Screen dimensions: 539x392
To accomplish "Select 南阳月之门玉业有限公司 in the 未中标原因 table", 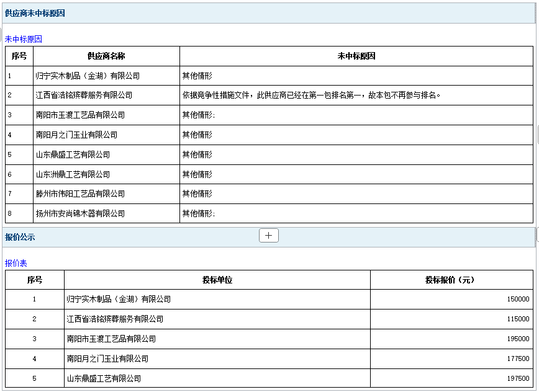I will [x=76, y=135].
